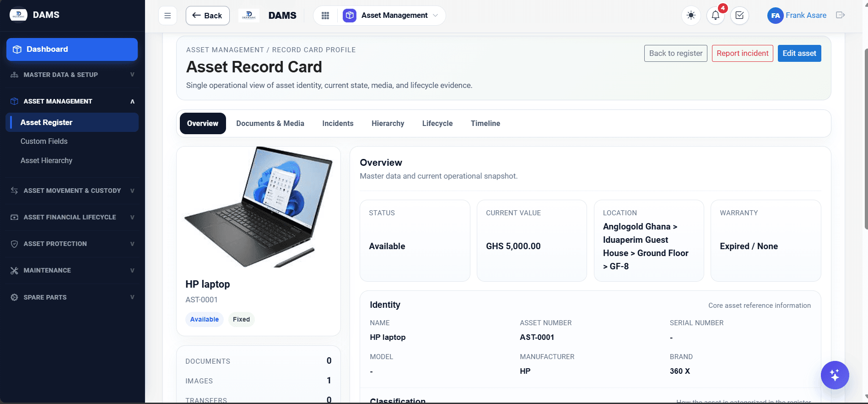
Task: Click the purple Asset Management cube icon
Action: (350, 16)
